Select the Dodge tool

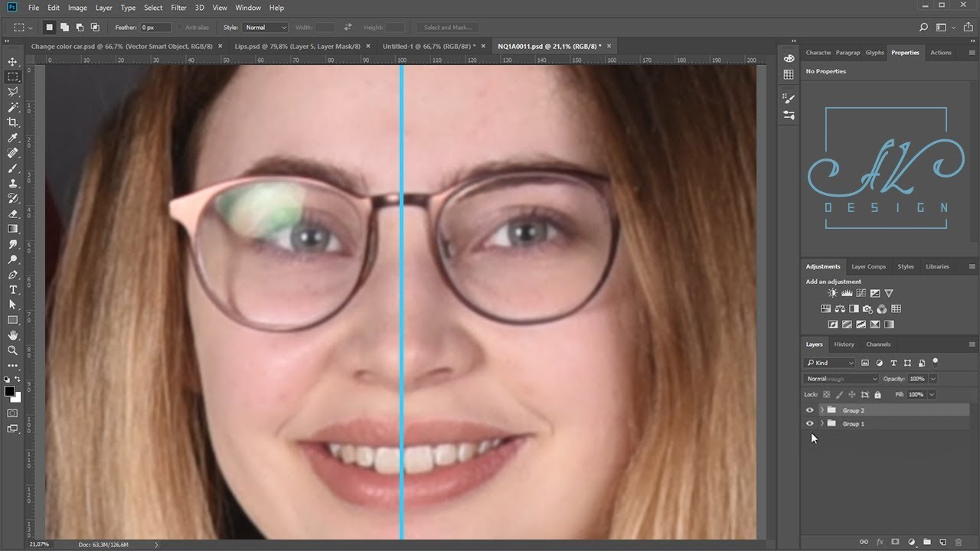point(12,259)
